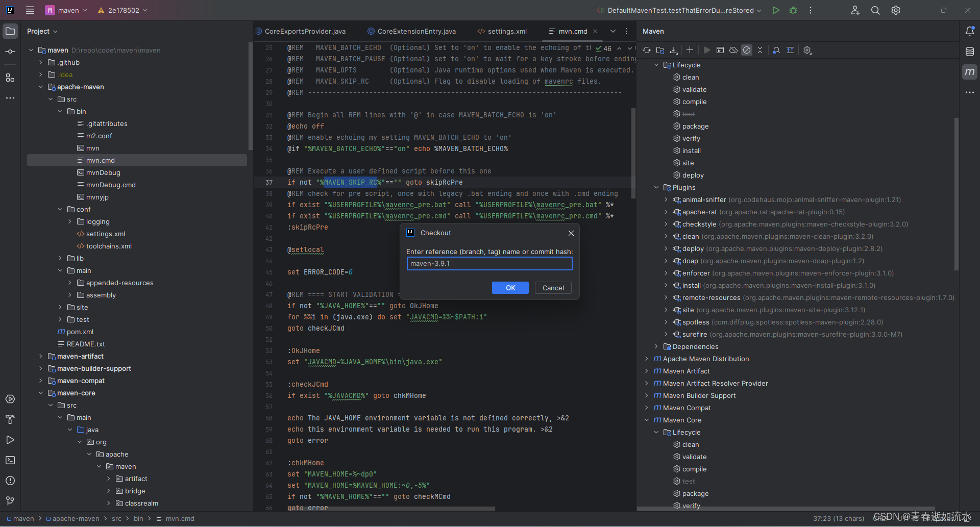The height and width of the screenshot is (527, 980).
Task: Close the Checkout dialog
Action: [571, 233]
